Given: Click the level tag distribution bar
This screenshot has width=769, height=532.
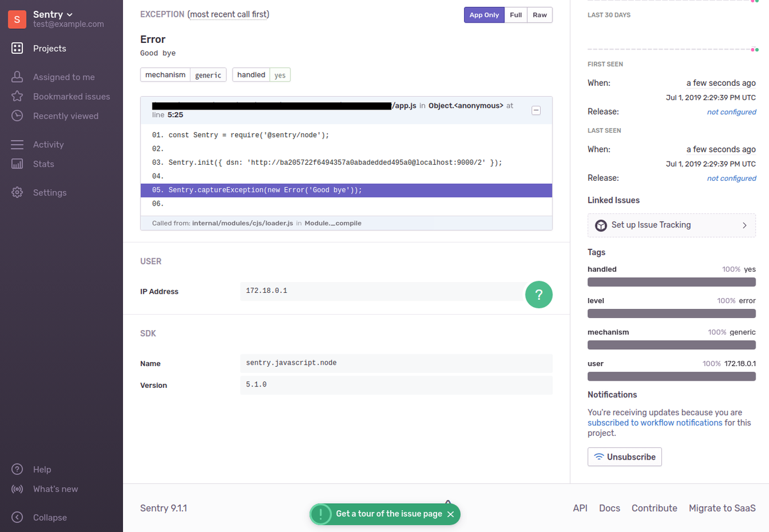Looking at the screenshot, I should click(672, 313).
